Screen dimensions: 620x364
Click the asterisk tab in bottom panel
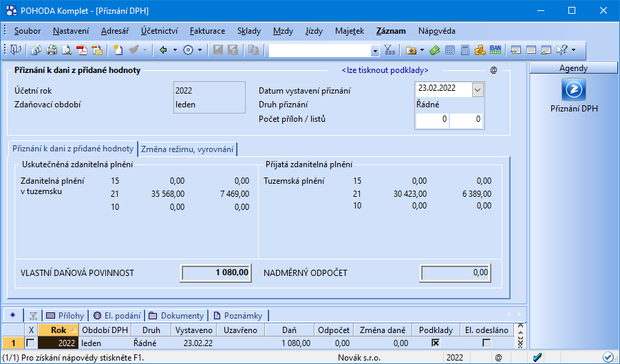tap(12, 315)
